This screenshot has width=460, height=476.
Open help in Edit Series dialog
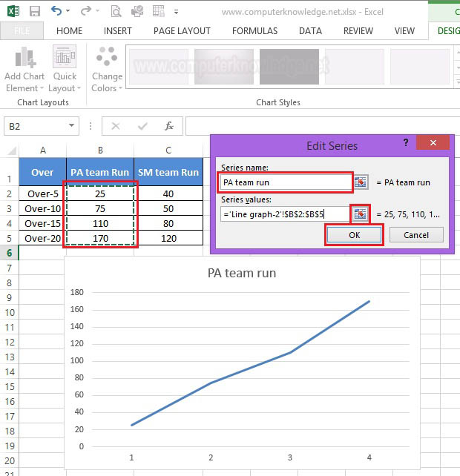click(x=406, y=142)
